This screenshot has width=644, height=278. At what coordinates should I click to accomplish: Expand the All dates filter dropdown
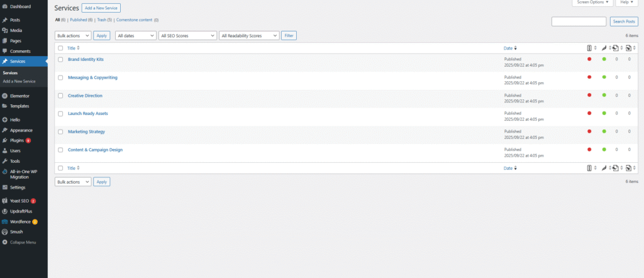click(136, 36)
